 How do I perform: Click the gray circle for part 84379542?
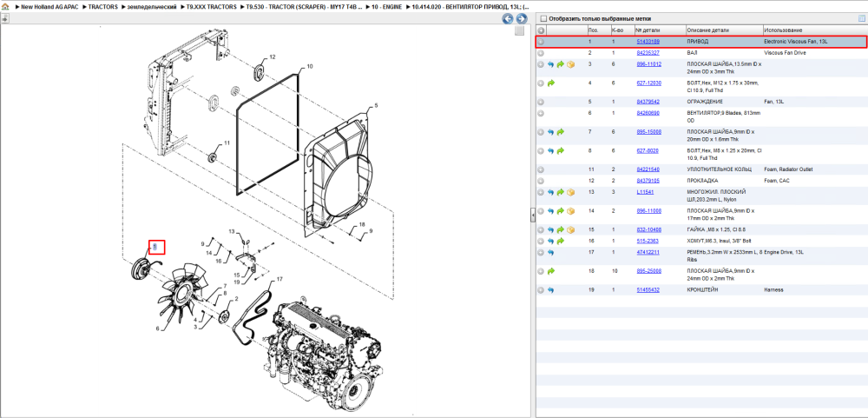pyautogui.click(x=542, y=102)
